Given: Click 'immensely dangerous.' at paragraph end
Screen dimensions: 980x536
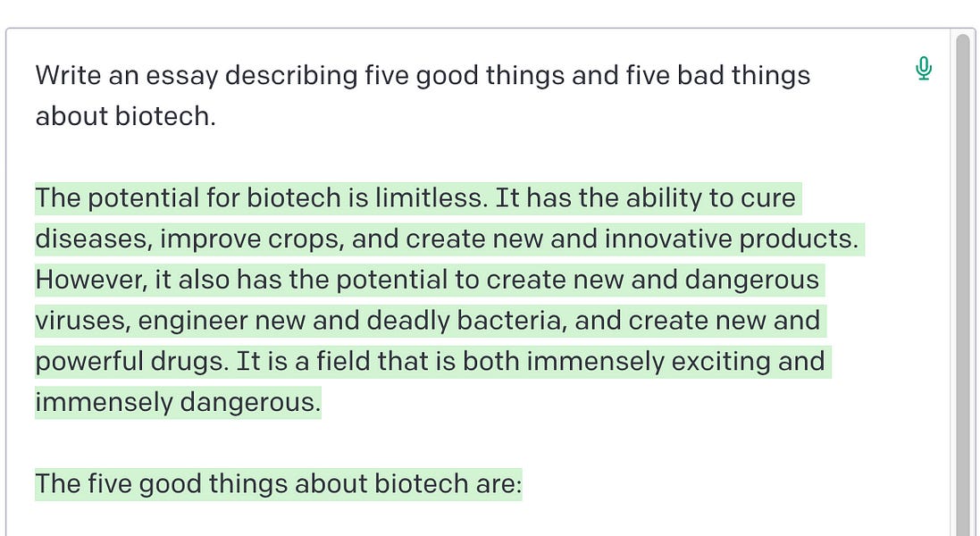Looking at the screenshot, I should pos(178,402).
